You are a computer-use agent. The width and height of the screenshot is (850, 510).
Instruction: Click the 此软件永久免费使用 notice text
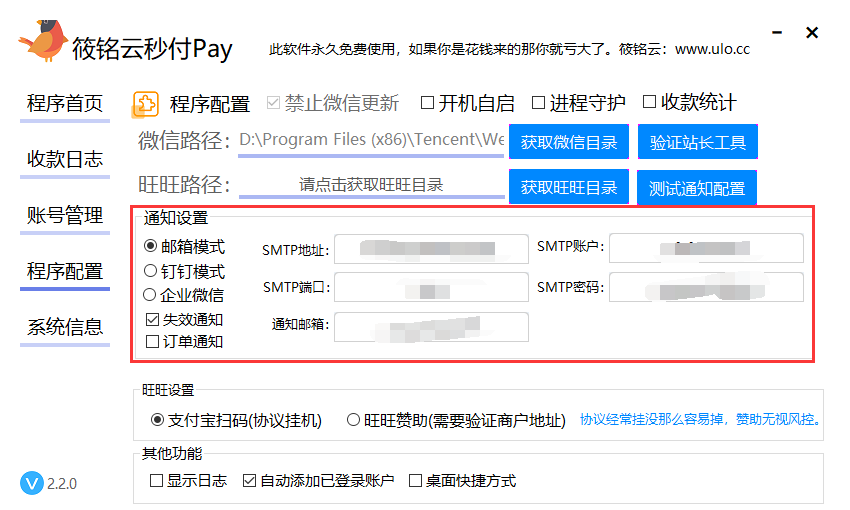click(x=510, y=49)
